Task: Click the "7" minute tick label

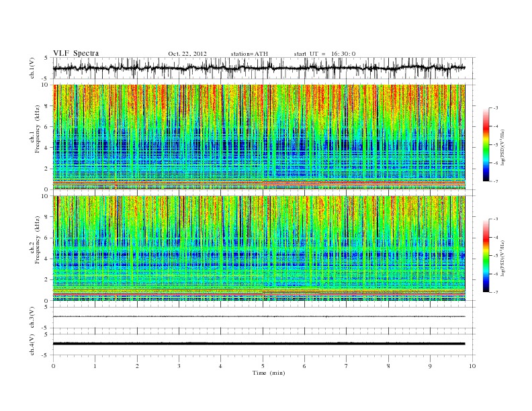Action: 347,366
